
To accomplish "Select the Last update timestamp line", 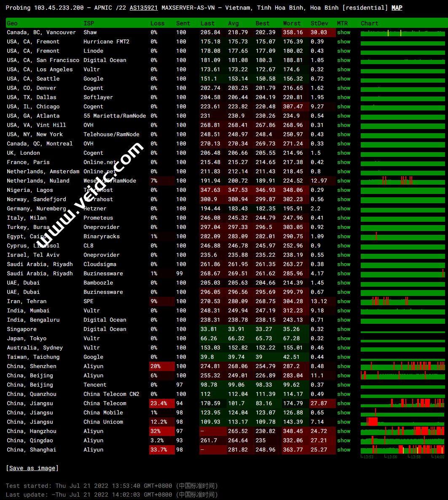I will pyautogui.click(x=112, y=495).
